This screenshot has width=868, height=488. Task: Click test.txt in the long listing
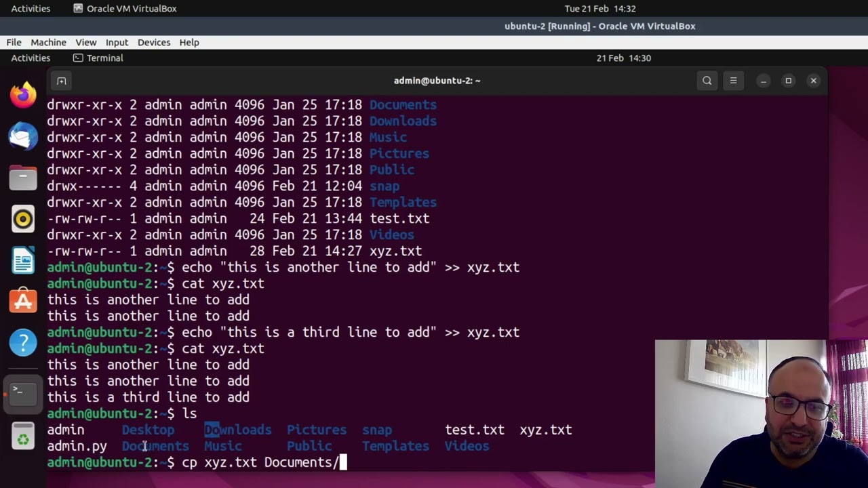(x=399, y=219)
